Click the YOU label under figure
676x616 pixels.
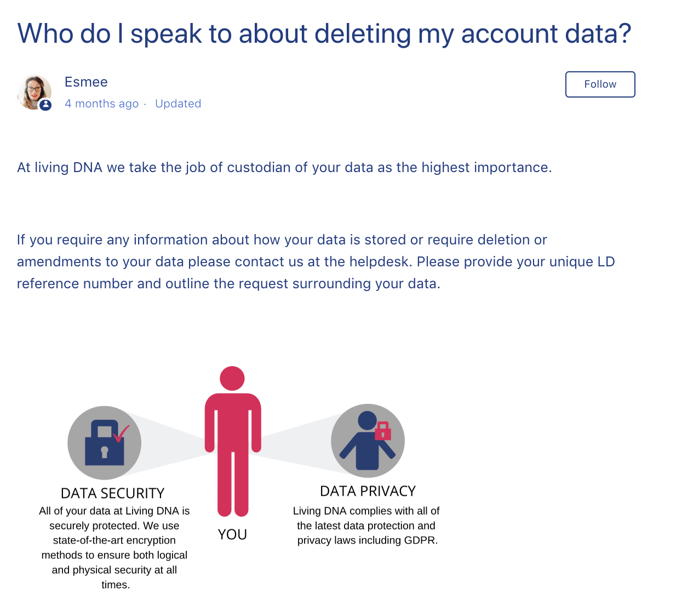232,534
